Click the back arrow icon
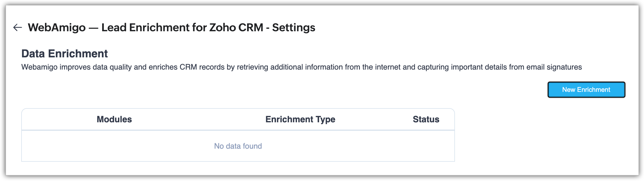Screen dimensions: 644x181 [x=18, y=27]
